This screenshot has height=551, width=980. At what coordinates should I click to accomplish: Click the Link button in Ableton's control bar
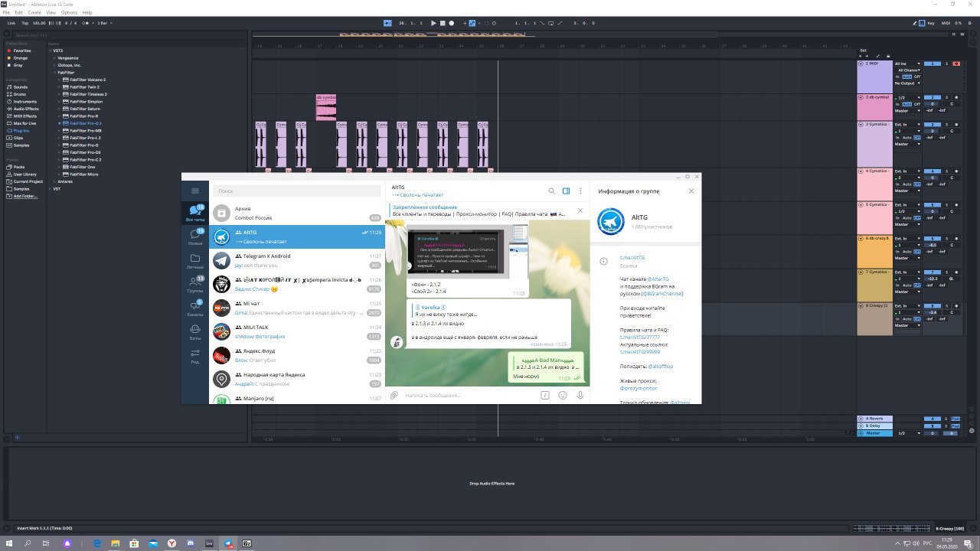coord(11,23)
